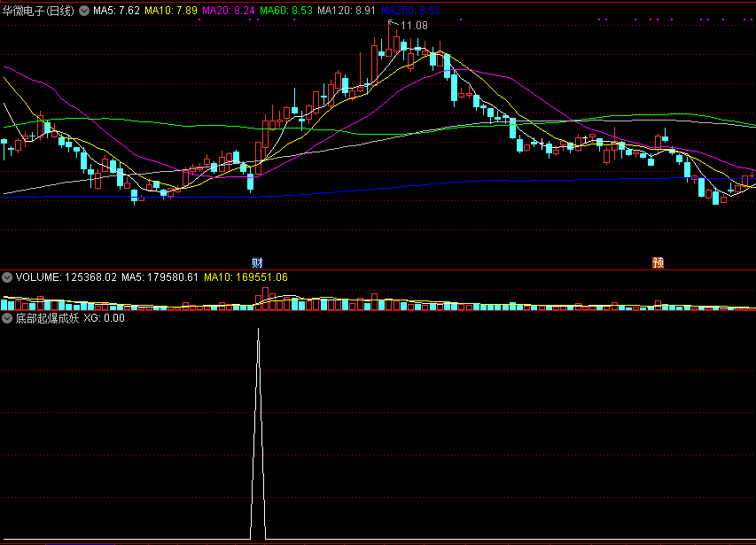
Task: Click the MA10: 7.89 label
Action: point(171,11)
